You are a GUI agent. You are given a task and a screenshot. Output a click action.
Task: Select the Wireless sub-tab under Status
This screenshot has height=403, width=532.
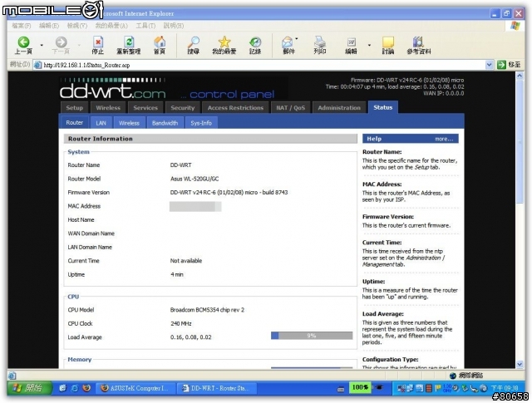coord(130,123)
